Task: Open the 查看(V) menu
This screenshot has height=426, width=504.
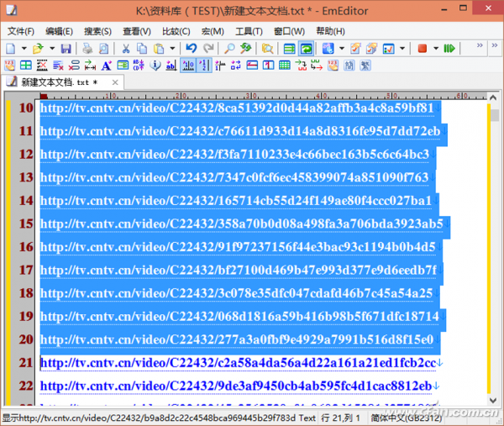Action: click(137, 31)
